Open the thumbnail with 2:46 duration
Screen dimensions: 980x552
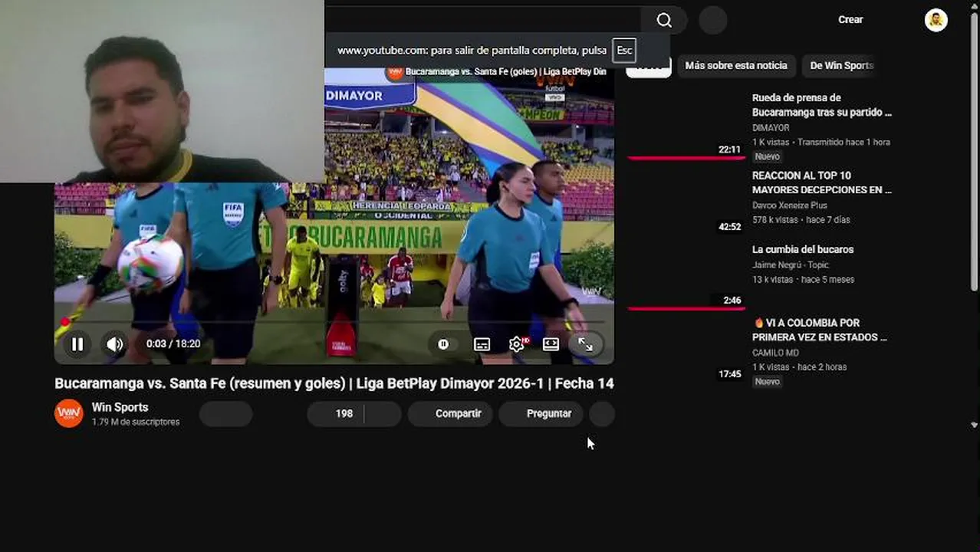[x=686, y=276]
